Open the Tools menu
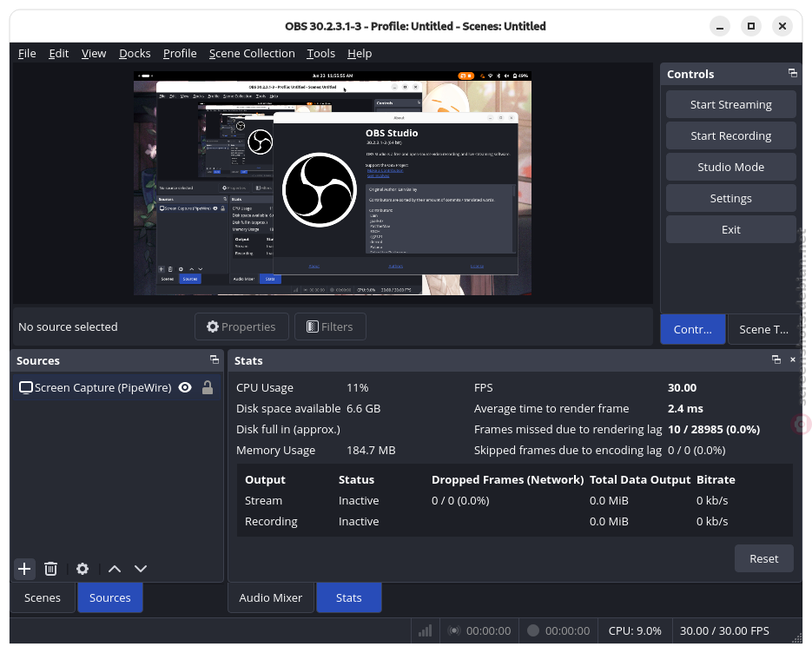The width and height of the screenshot is (812, 653). [x=320, y=53]
